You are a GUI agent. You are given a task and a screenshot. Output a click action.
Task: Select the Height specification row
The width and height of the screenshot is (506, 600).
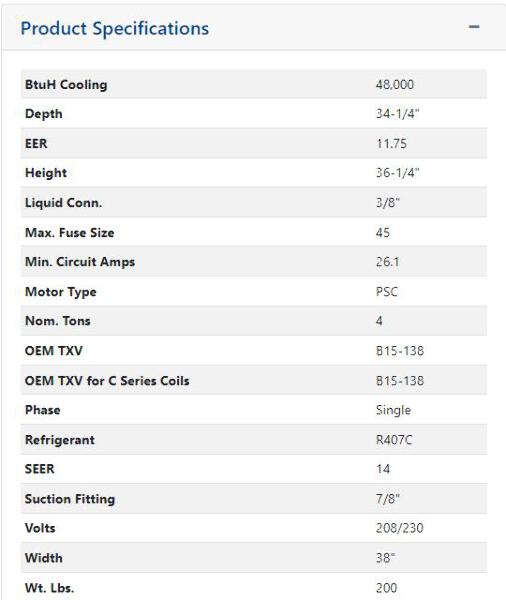point(254,173)
